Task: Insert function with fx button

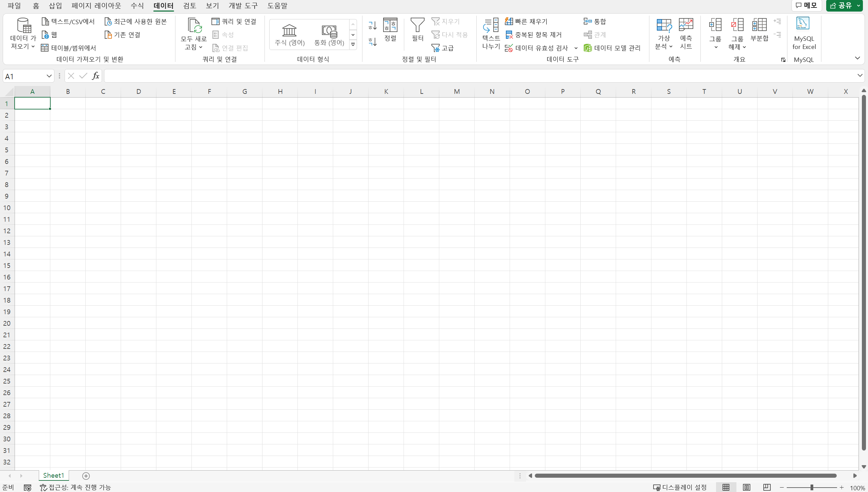Action: pos(96,76)
